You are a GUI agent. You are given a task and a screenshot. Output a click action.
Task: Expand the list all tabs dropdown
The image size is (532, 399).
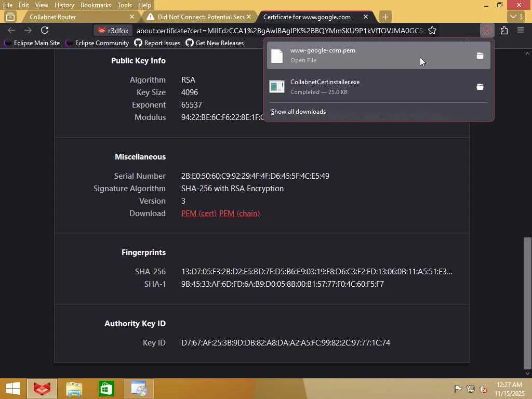pyautogui.click(x=516, y=17)
